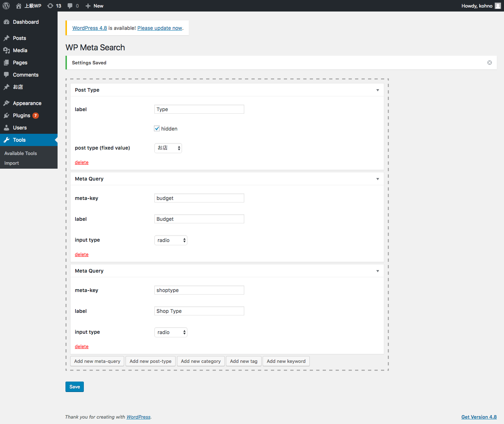Open the 上級WP site home icon
This screenshot has height=424, width=504.
(x=19, y=6)
